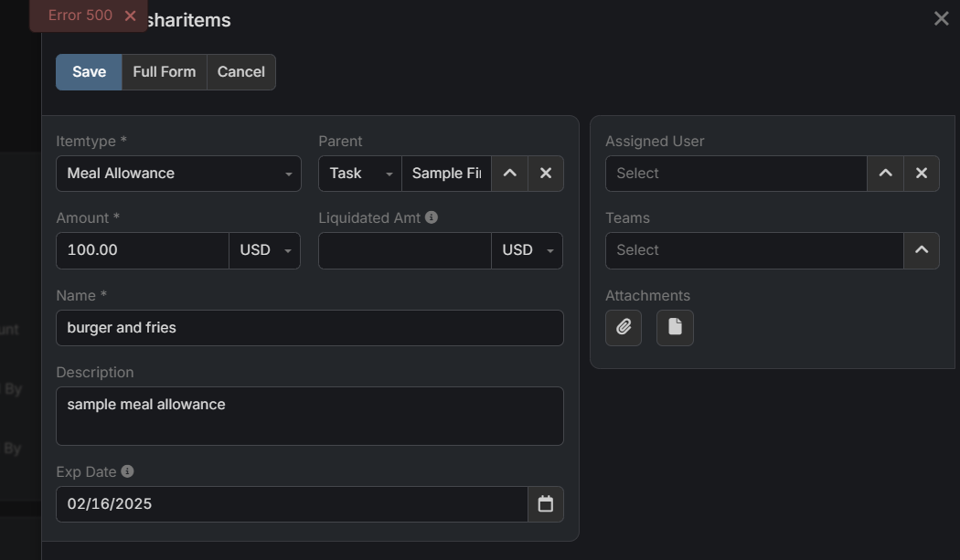Open the Itemtype Meal Allowance dropdown
Screen dimensions: 960x560
178,174
